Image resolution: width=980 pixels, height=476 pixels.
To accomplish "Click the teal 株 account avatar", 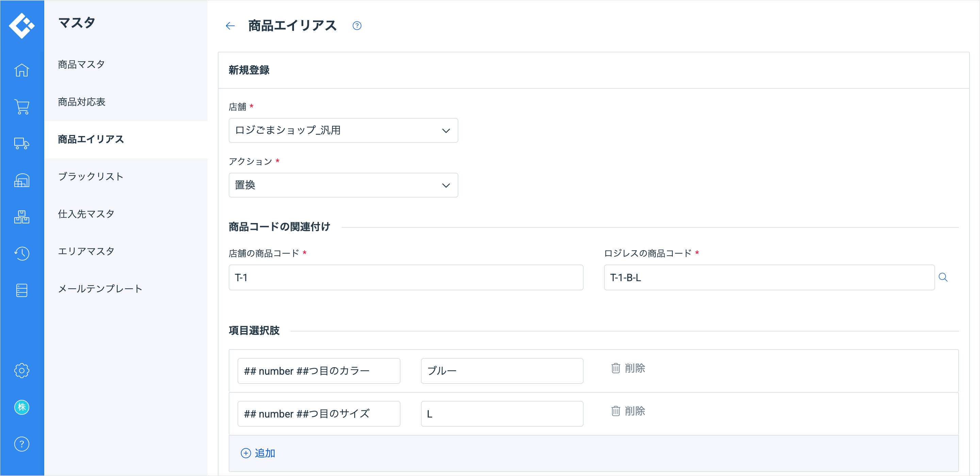I will click(x=22, y=407).
